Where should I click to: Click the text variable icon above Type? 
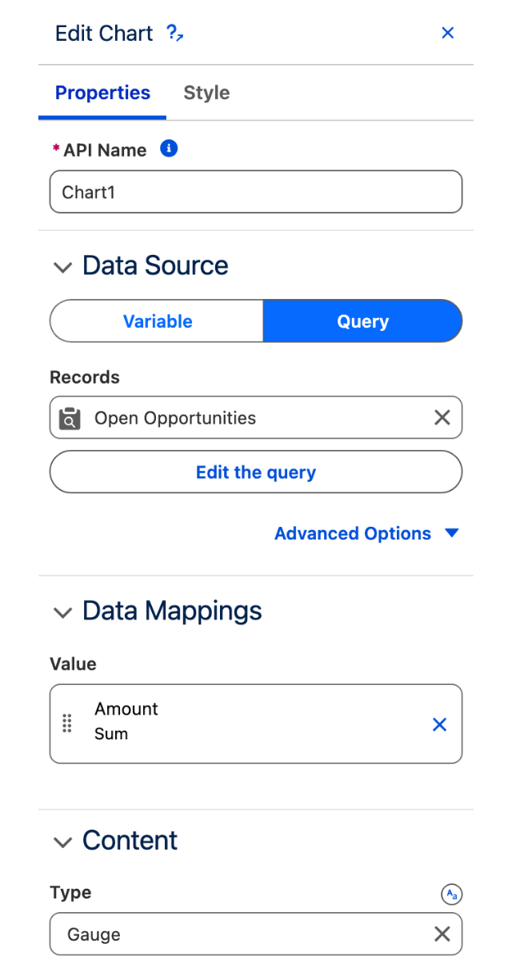click(452, 894)
